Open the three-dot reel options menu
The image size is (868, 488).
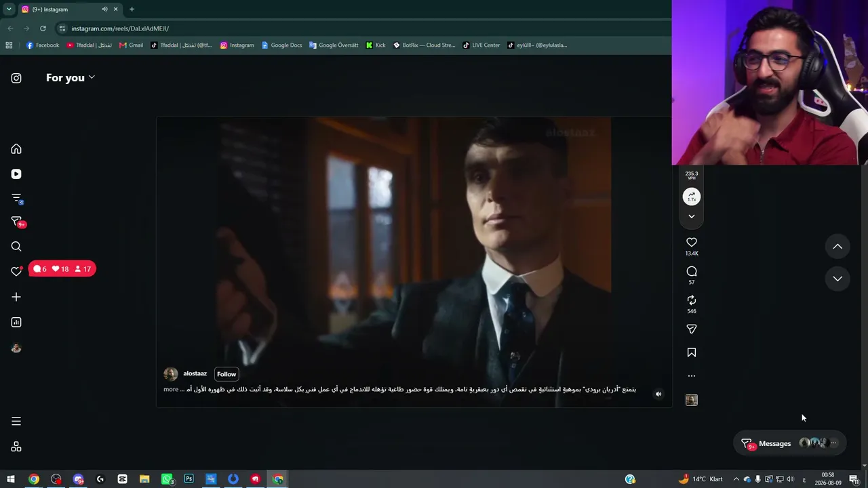point(692,375)
